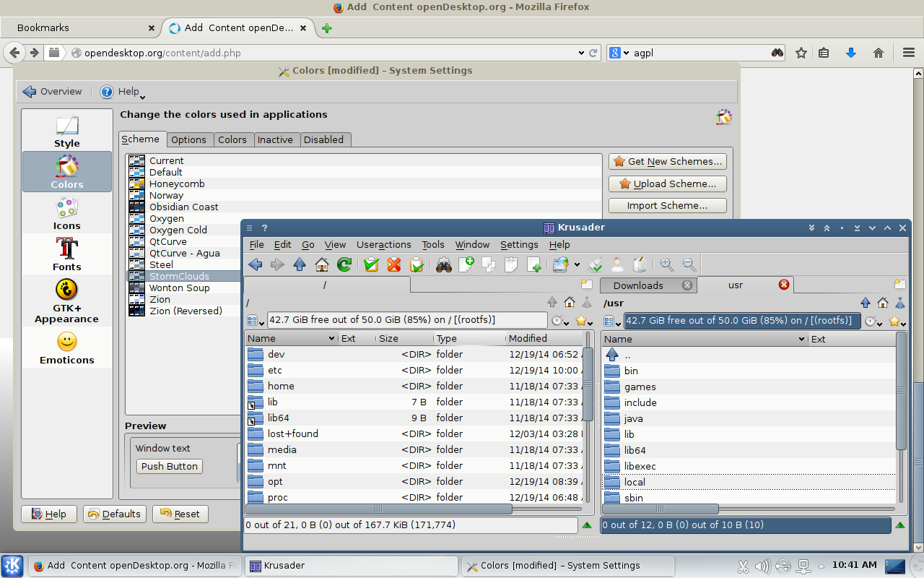Select GTK+ Appearance in System Settings sidebar

point(67,301)
